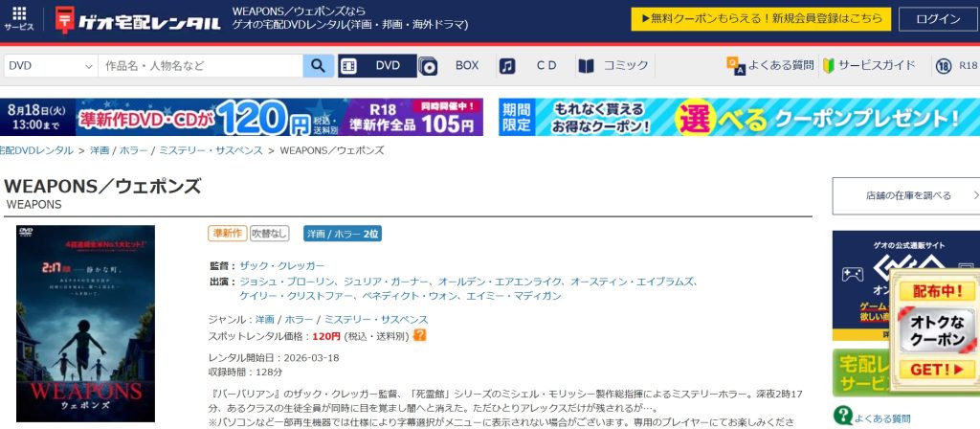The height and width of the screenshot is (429, 980).
Task: Click the 収録時間：128分 text
Action: pos(246,372)
